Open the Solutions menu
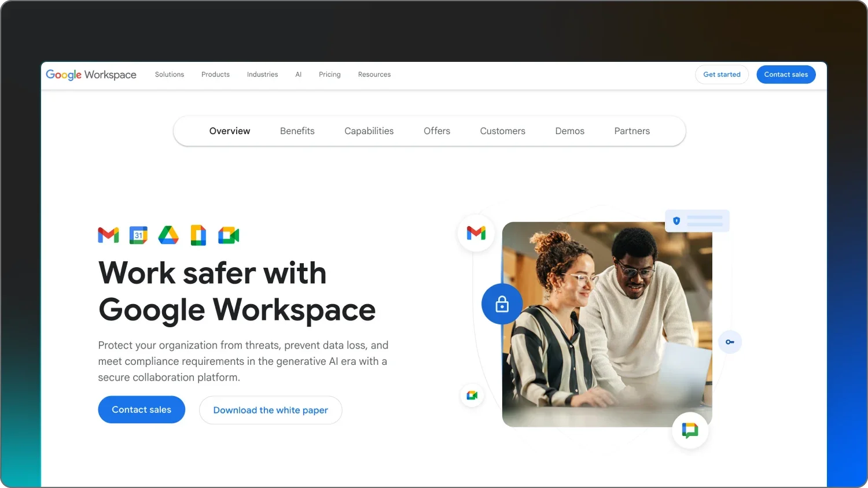This screenshot has width=868, height=488. coord(170,75)
